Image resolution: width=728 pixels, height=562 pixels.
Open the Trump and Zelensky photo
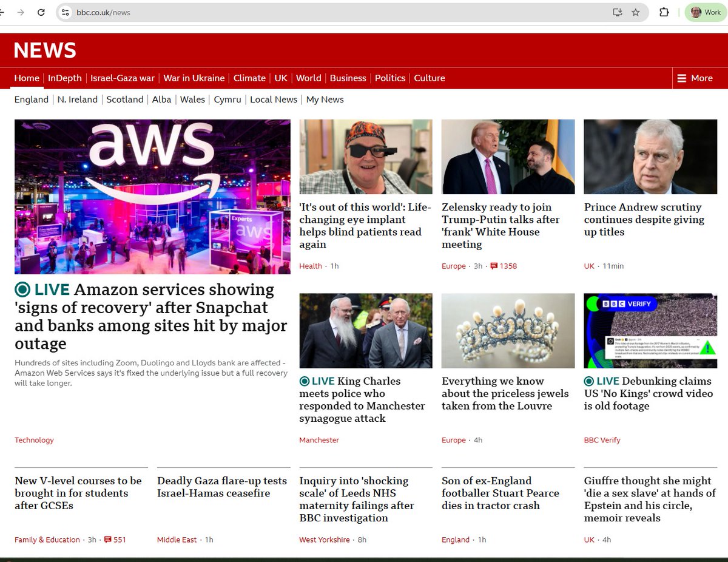click(508, 157)
